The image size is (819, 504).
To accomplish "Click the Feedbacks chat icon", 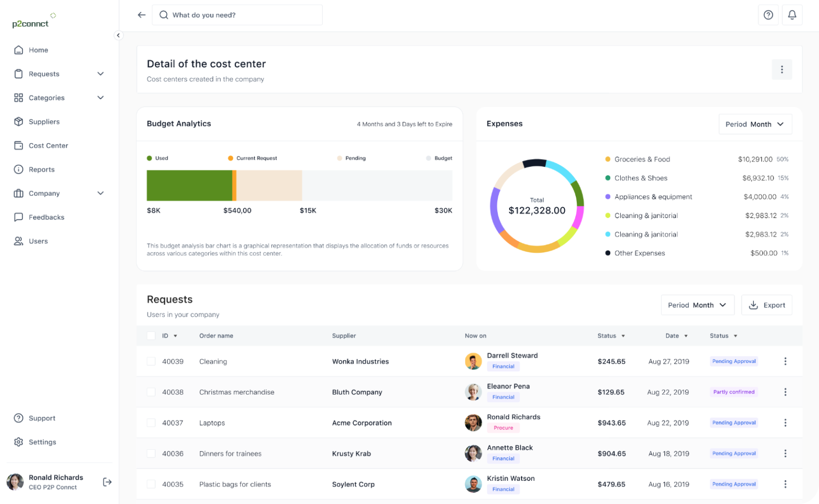I will [19, 217].
